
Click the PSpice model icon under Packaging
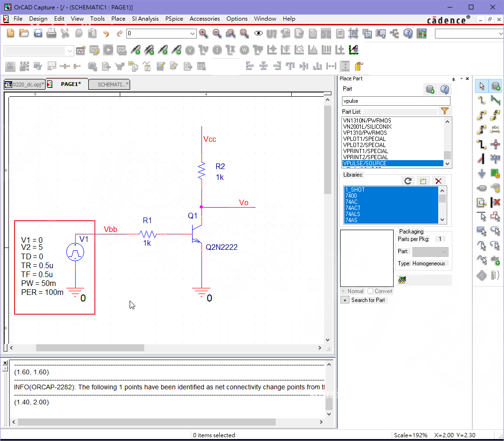402,279
